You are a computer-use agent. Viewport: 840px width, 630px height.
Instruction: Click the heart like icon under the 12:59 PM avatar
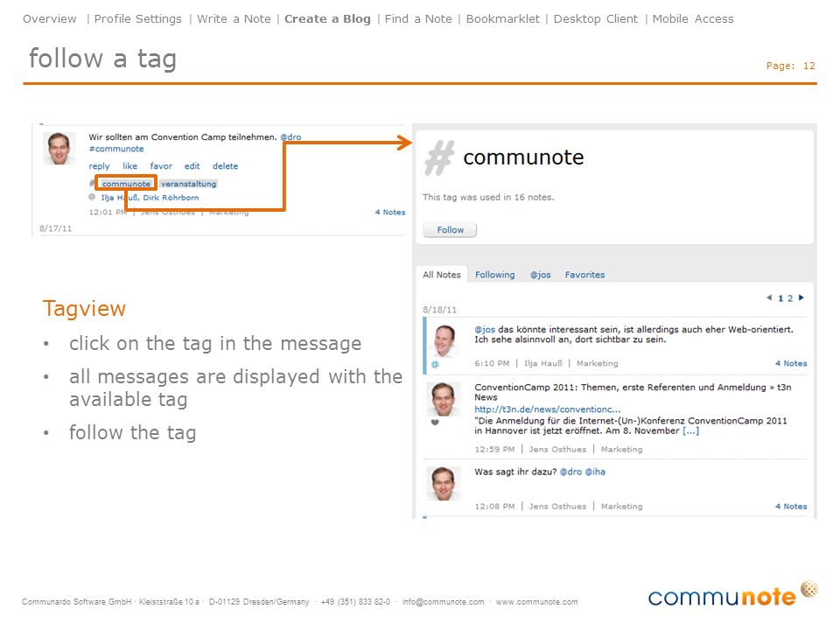tap(435, 422)
